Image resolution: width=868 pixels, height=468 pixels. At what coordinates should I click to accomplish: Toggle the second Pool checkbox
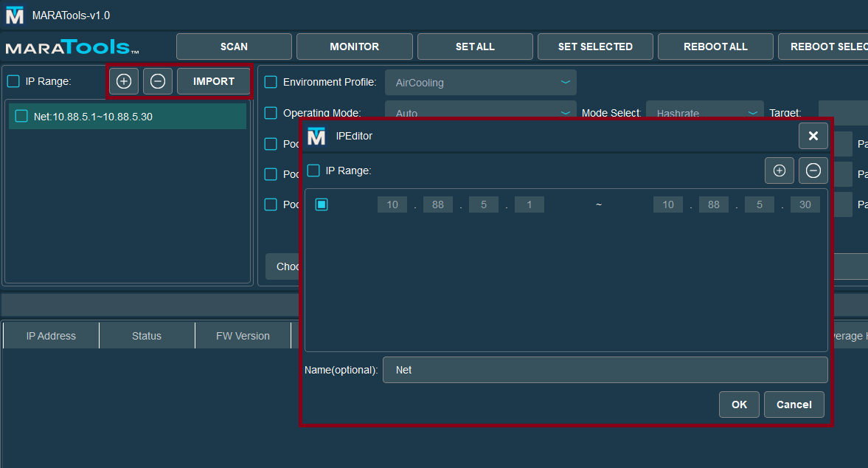tap(271, 174)
